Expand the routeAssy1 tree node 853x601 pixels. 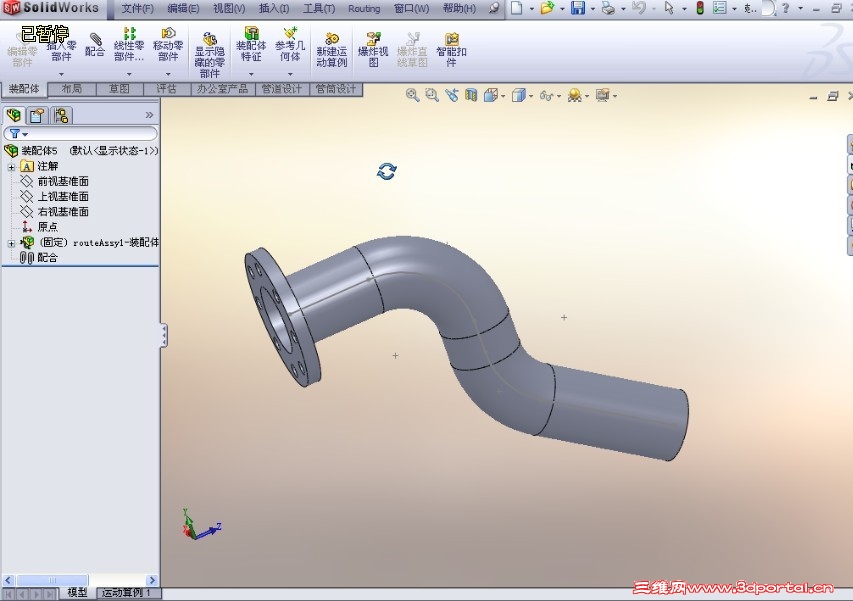click(11, 243)
